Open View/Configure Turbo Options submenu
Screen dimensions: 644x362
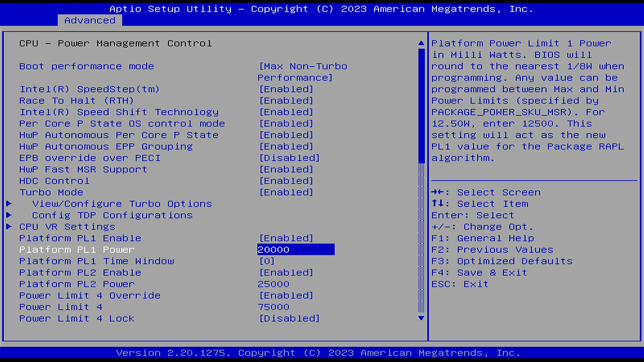(122, 204)
